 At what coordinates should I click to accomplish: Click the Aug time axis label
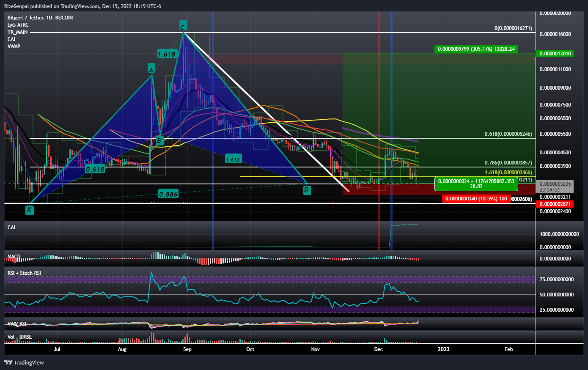pos(122,349)
